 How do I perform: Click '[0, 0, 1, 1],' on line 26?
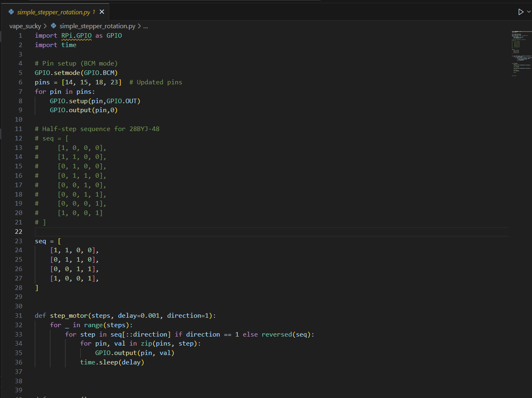74,269
